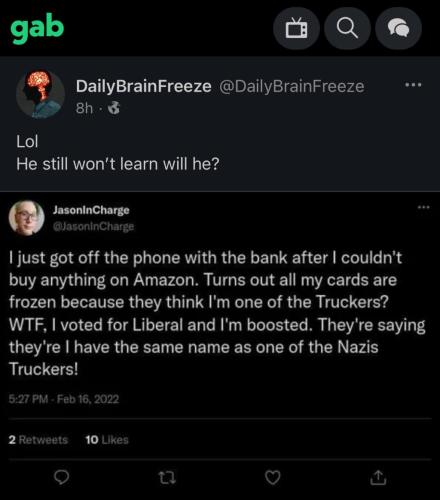440x500 pixels.
Task: Open search with the magnifier icon
Action: (x=347, y=29)
